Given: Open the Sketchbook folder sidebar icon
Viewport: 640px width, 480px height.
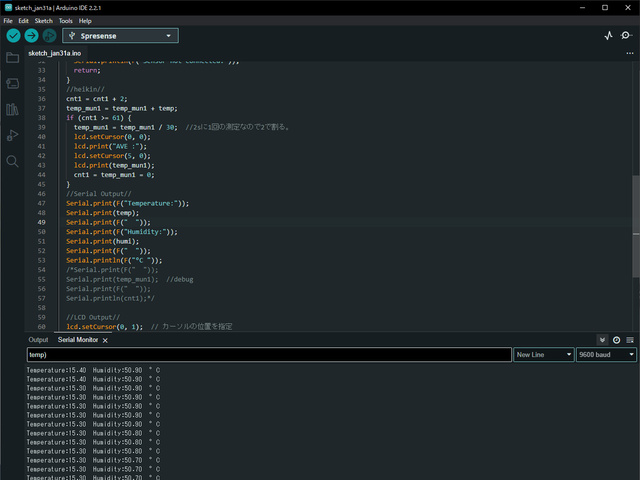Looking at the screenshot, I should pyautogui.click(x=12, y=58).
